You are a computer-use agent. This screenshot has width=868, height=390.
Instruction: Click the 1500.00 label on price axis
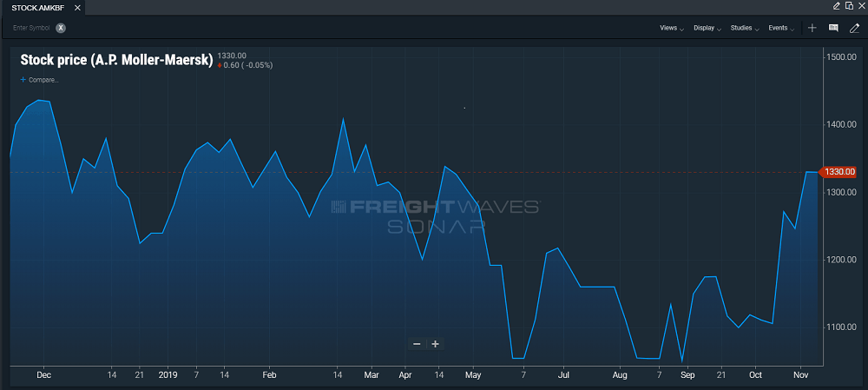pyautogui.click(x=840, y=57)
